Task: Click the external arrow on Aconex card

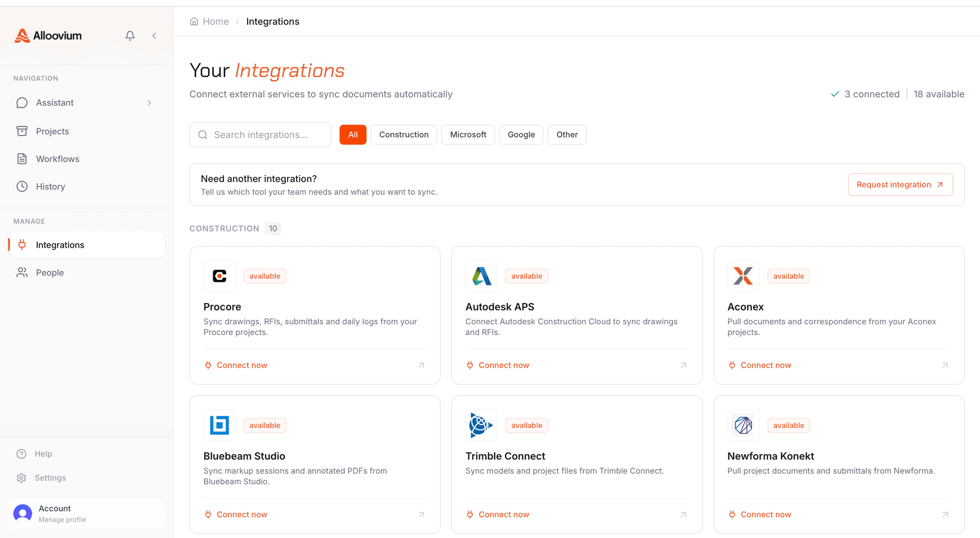Action: (945, 365)
